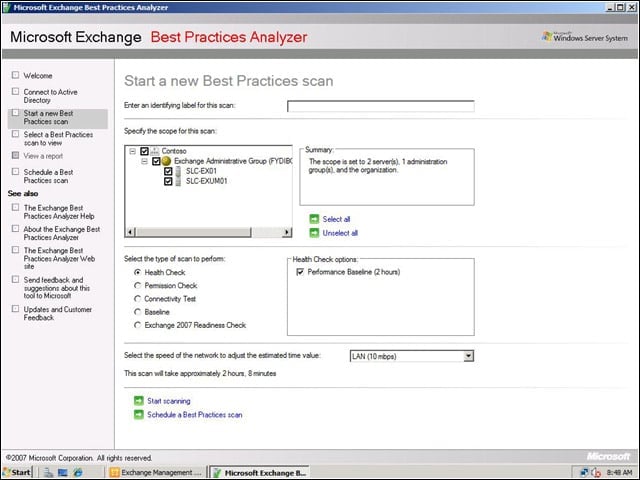This screenshot has height=480, width=640.
Task: Toggle the Exchange Administrative Group checkbox
Action: (x=156, y=161)
